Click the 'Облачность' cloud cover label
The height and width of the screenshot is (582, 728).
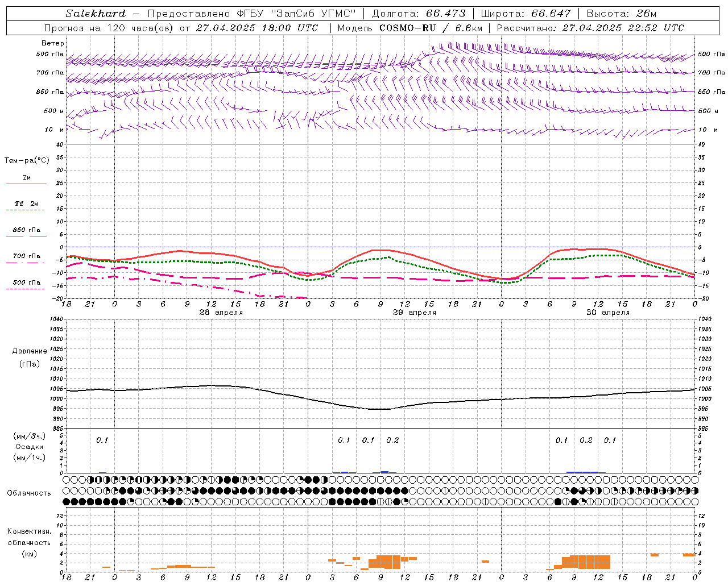pyautogui.click(x=29, y=493)
